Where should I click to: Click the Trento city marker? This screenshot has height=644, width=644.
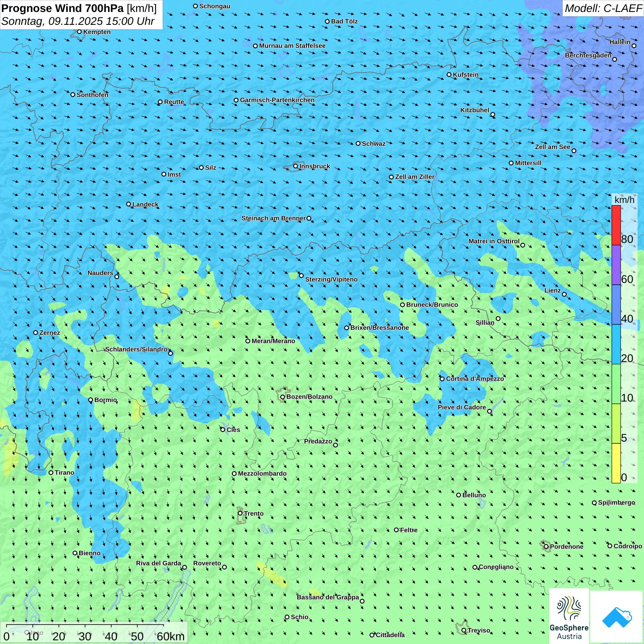pos(240,513)
